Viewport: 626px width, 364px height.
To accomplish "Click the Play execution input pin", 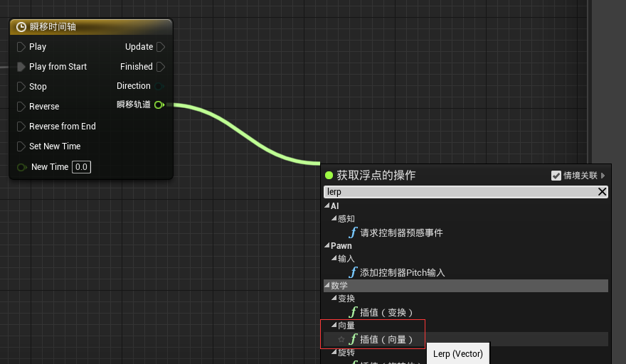I will [x=21, y=47].
